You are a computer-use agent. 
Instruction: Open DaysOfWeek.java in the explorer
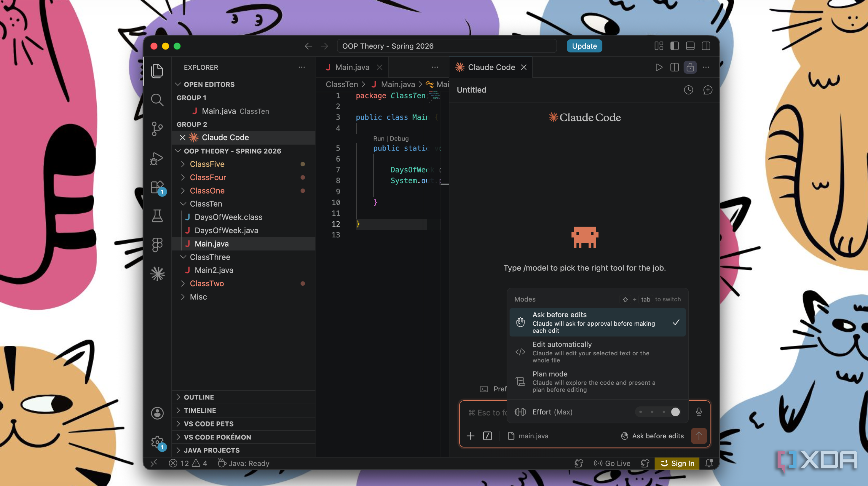(x=244, y=230)
